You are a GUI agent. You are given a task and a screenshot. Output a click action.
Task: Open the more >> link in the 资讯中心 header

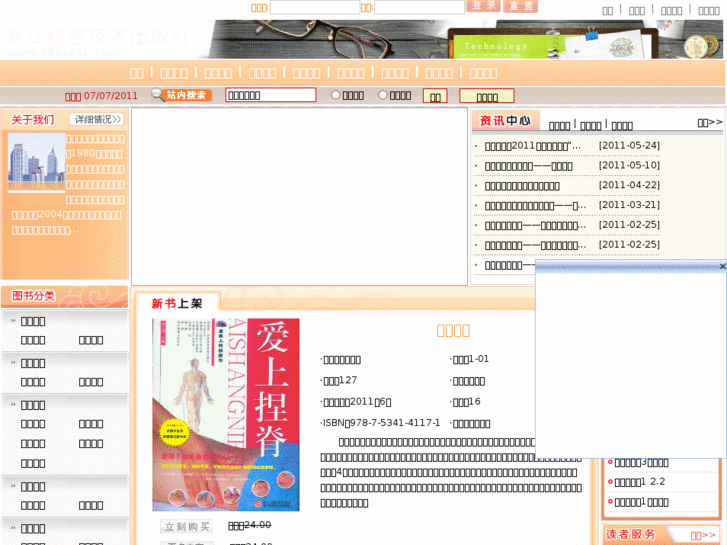coord(710,122)
